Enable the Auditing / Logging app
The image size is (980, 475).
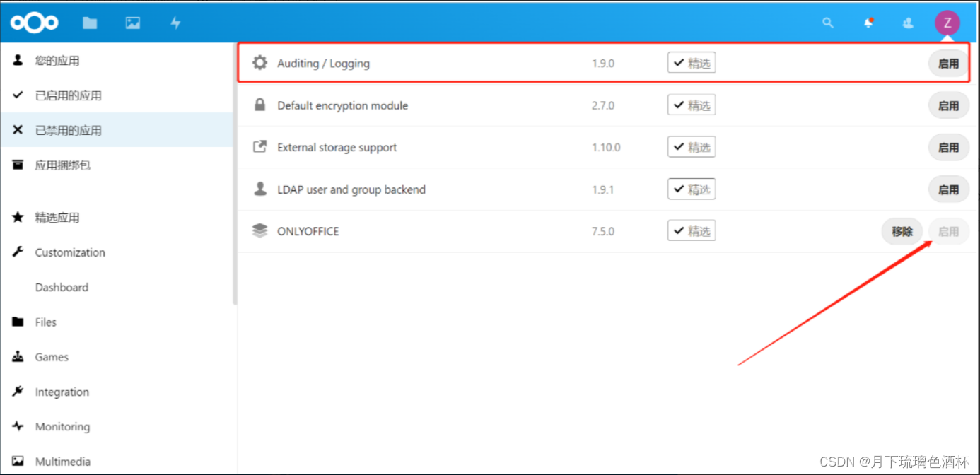point(947,63)
